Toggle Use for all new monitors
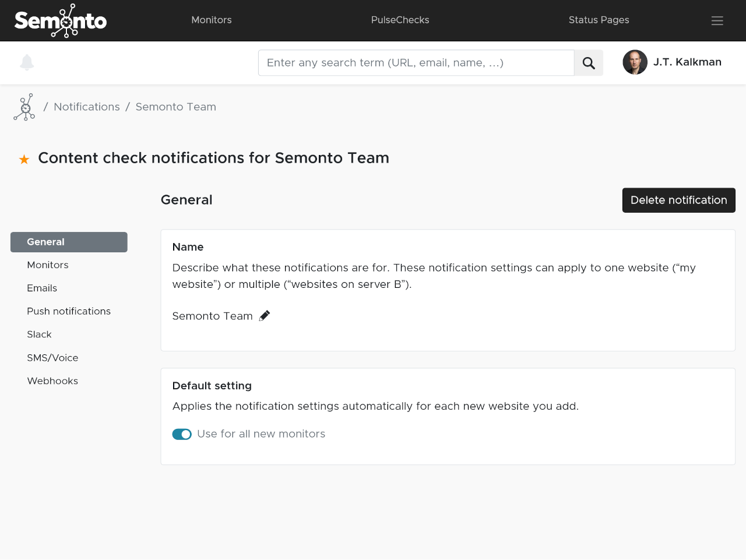Image resolution: width=746 pixels, height=560 pixels. coord(182,434)
